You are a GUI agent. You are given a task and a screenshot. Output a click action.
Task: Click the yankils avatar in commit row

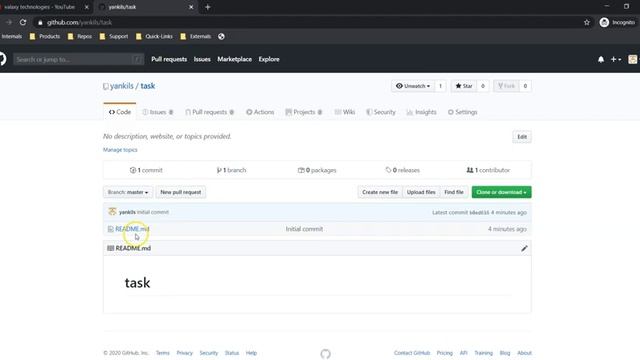click(112, 211)
